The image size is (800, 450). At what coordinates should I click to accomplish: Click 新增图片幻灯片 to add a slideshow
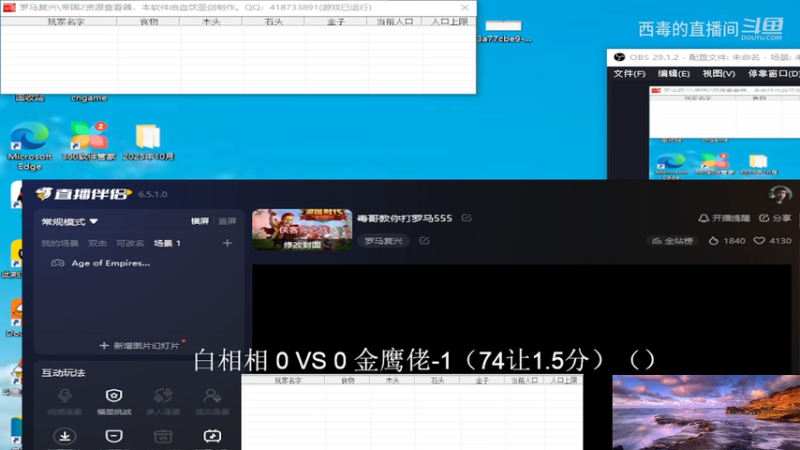pos(140,346)
